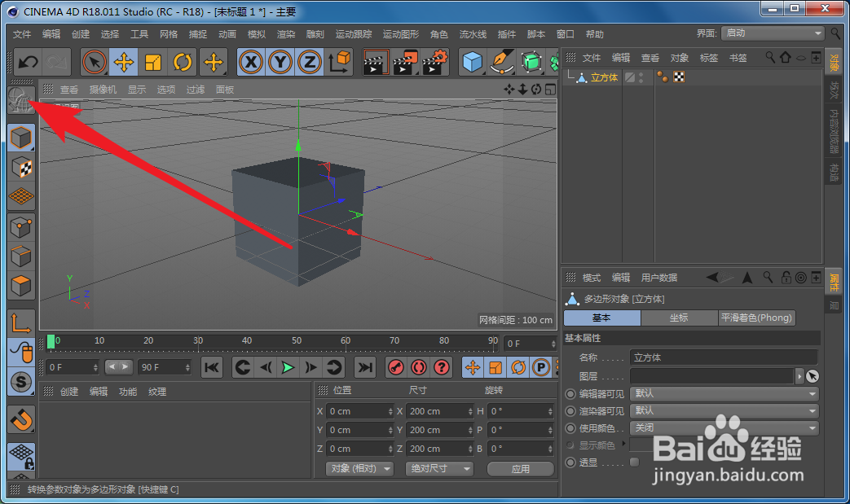
Task: Switch to Texture mode
Action: (21, 167)
